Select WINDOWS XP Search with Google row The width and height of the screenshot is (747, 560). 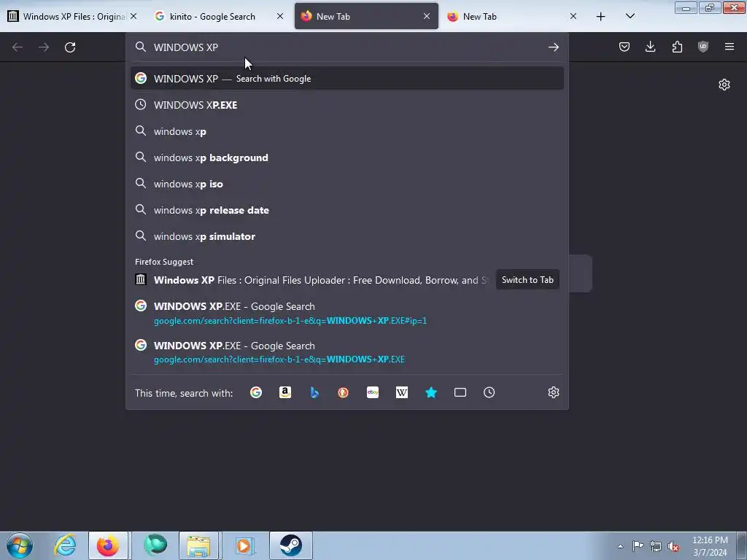point(347,79)
